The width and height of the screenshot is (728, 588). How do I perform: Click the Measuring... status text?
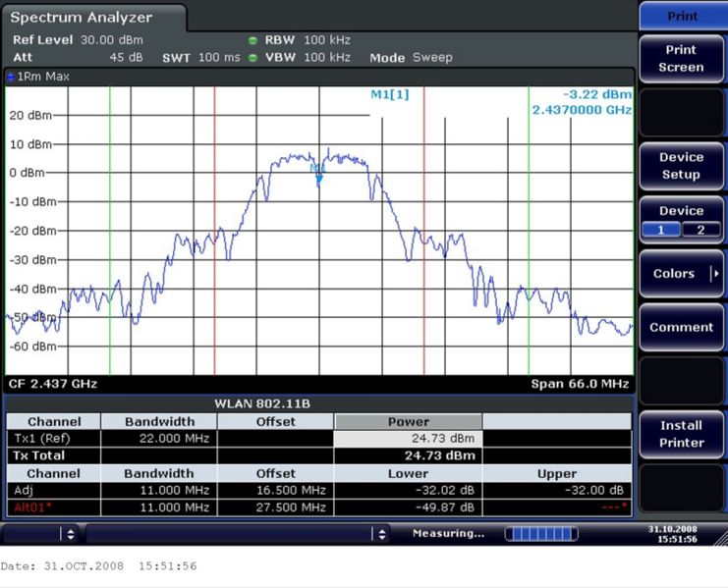click(449, 534)
